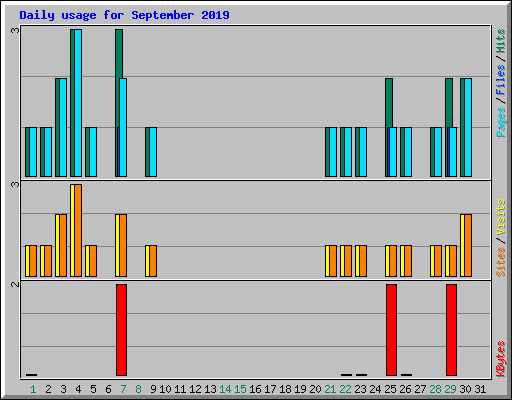Click the green day label '22'
This screenshot has width=512, height=400.
click(345, 389)
